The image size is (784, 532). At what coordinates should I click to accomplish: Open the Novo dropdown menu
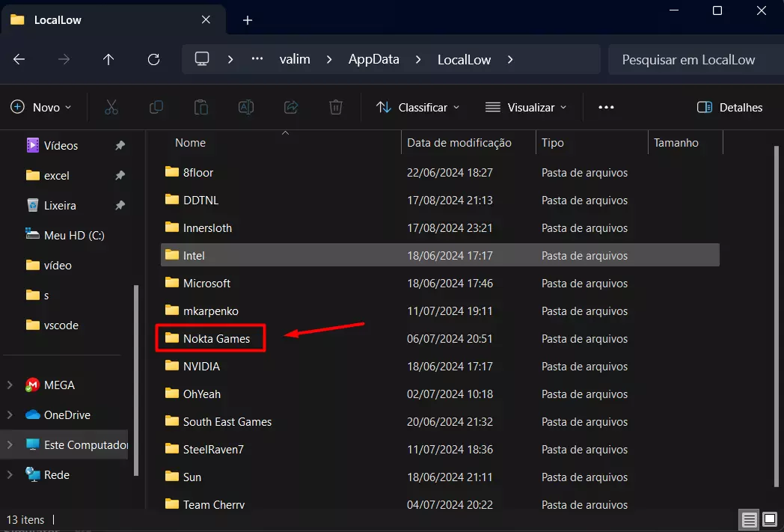tap(42, 107)
